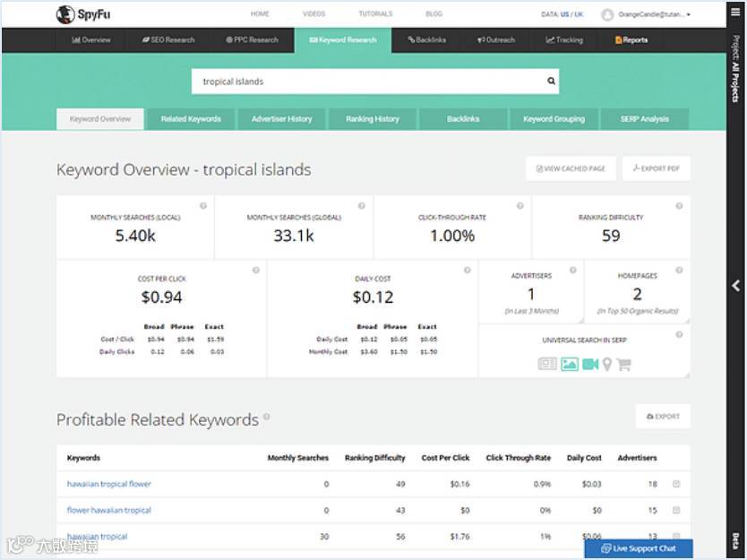Viewport: 747px width, 560px height.
Task: Click the shopping cart universal search icon
Action: pyautogui.click(x=623, y=365)
